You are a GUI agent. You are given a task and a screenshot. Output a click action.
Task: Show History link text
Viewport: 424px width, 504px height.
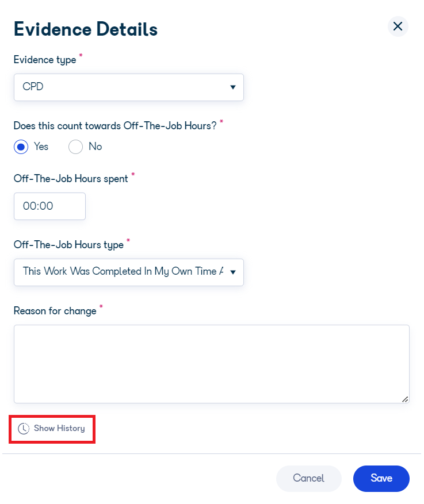[x=59, y=429]
